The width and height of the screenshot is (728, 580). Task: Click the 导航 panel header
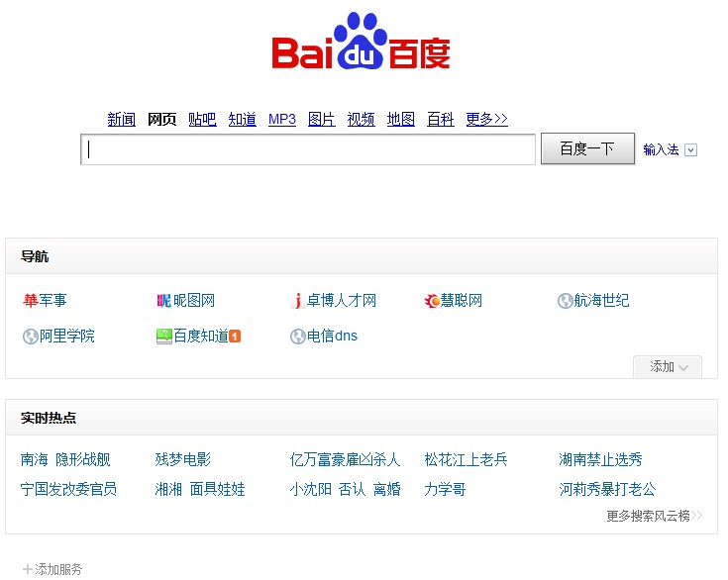pyautogui.click(x=362, y=256)
